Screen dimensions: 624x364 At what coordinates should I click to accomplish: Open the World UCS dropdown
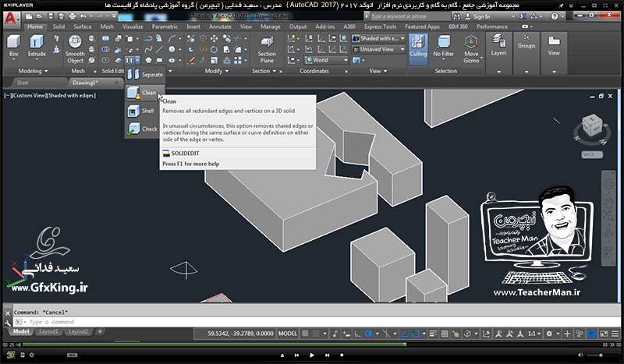click(x=326, y=60)
